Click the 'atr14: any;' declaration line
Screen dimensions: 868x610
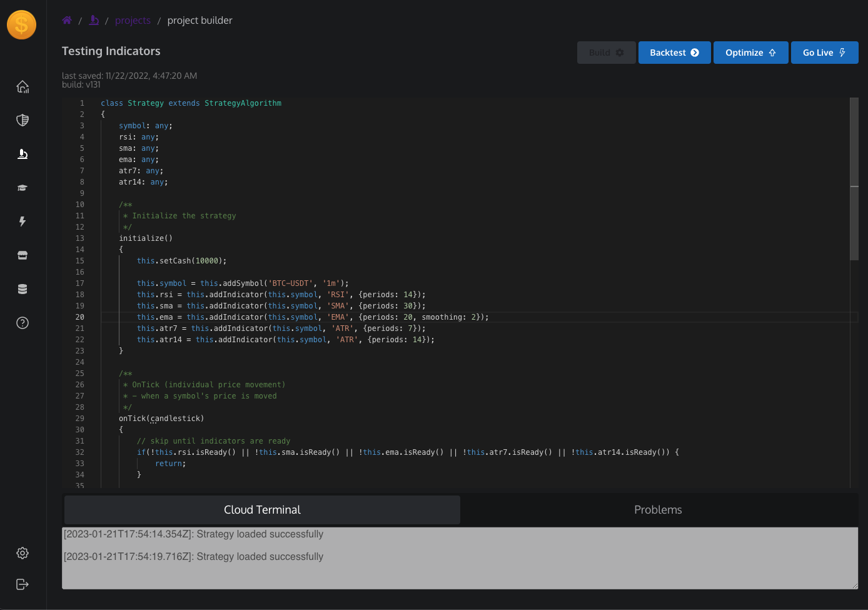tap(143, 182)
